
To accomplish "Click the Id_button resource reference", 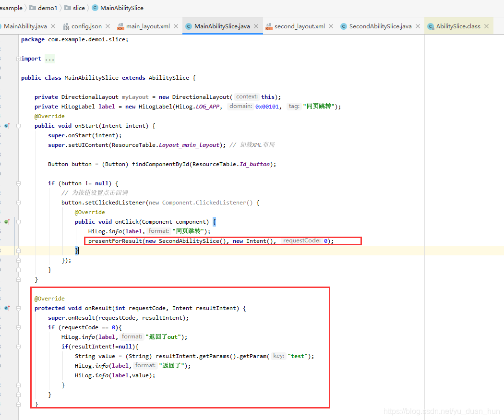I will [x=254, y=164].
